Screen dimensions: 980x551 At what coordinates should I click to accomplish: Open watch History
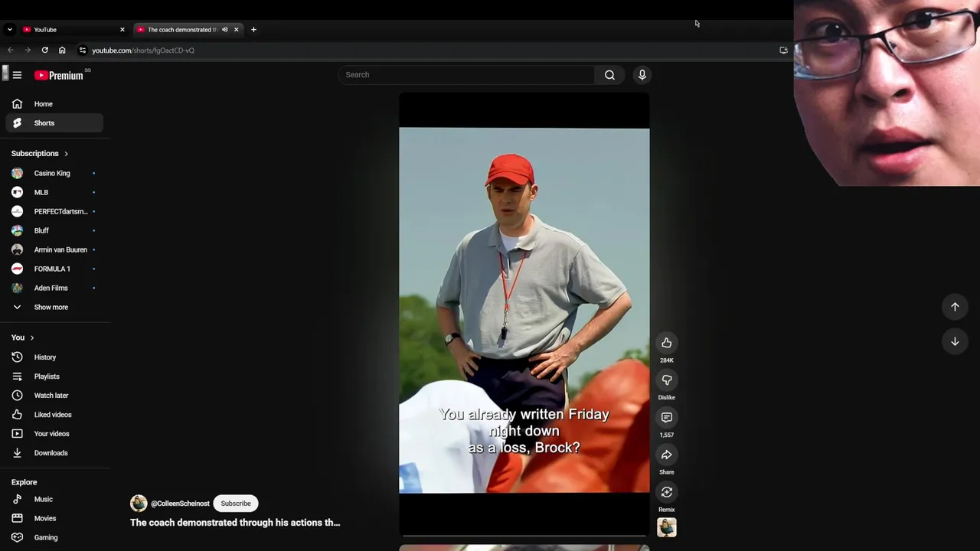[x=54, y=357]
